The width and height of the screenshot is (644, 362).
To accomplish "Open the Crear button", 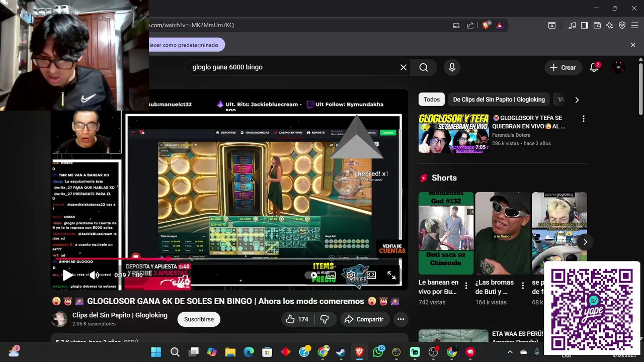I will [x=562, y=67].
